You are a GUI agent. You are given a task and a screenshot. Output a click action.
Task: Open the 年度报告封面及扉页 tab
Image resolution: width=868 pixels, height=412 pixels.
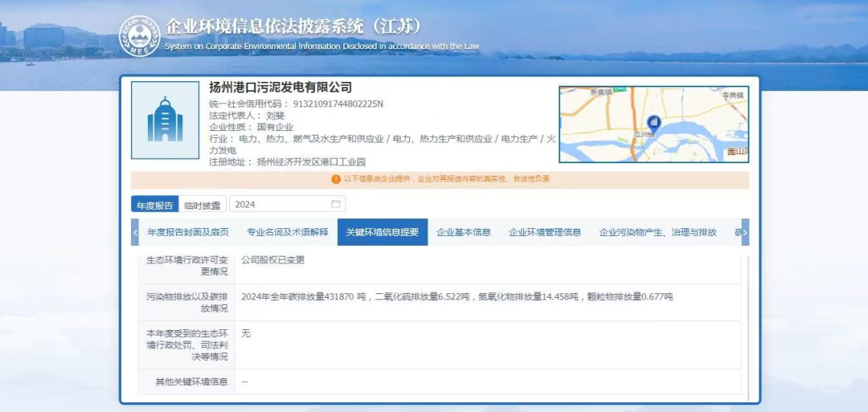[x=188, y=232]
